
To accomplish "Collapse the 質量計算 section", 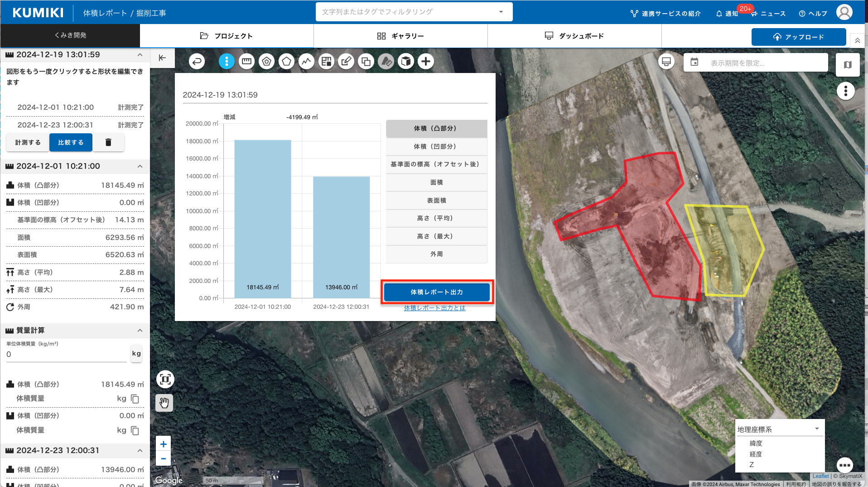I will pyautogui.click(x=140, y=331).
